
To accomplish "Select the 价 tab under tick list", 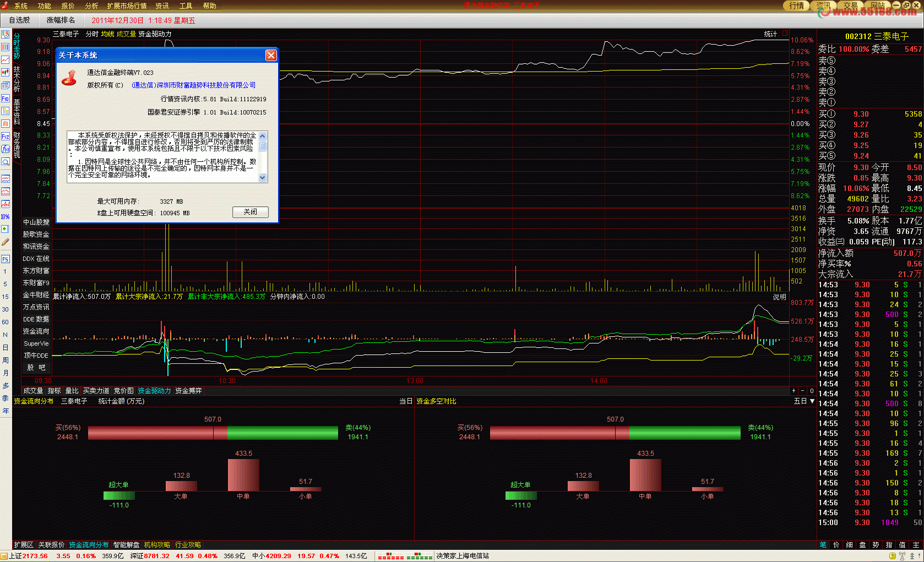I will pos(836,545).
